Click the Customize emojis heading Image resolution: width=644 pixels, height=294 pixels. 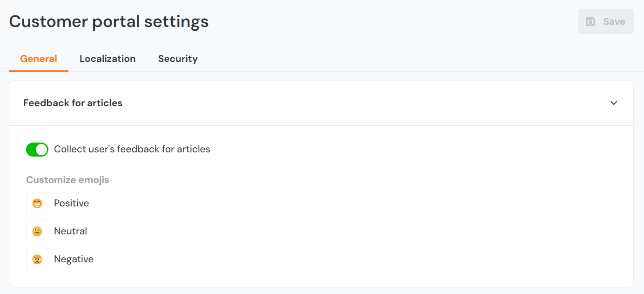click(67, 180)
